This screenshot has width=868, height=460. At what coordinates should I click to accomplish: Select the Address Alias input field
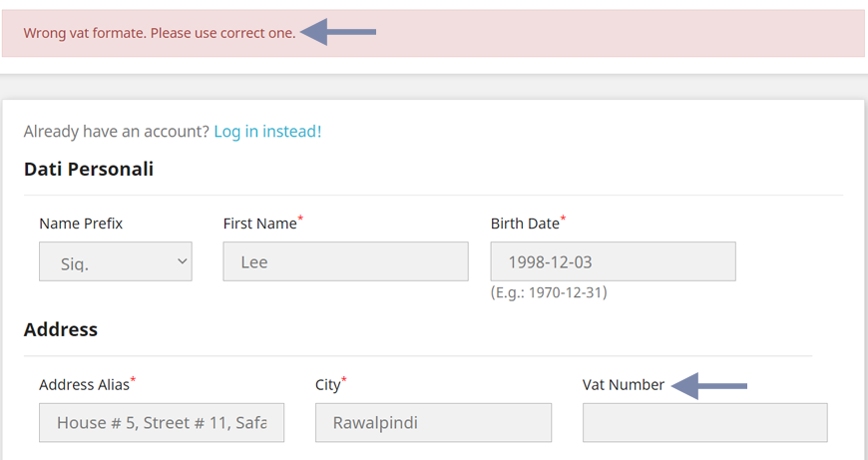(x=162, y=422)
